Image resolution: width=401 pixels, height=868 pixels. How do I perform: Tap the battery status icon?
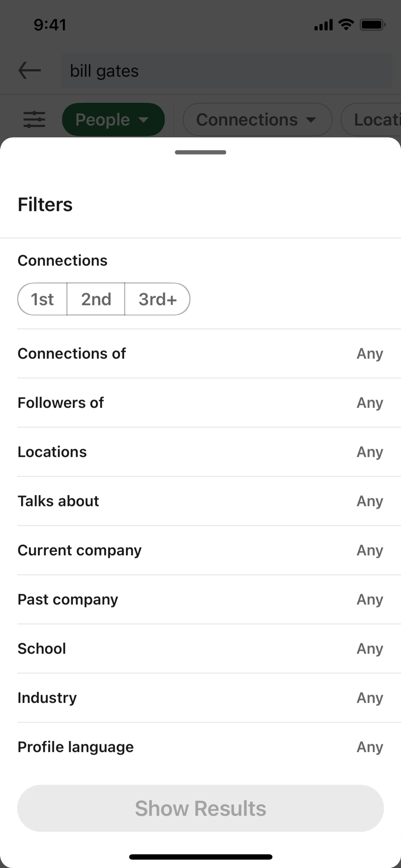pos(372,25)
